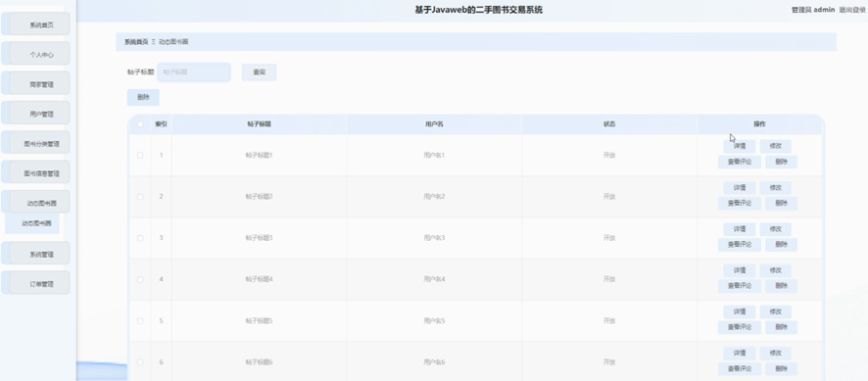This screenshot has height=381, width=868.
Task: Tick the checkbox for row 帖子标题6
Action: pos(140,362)
